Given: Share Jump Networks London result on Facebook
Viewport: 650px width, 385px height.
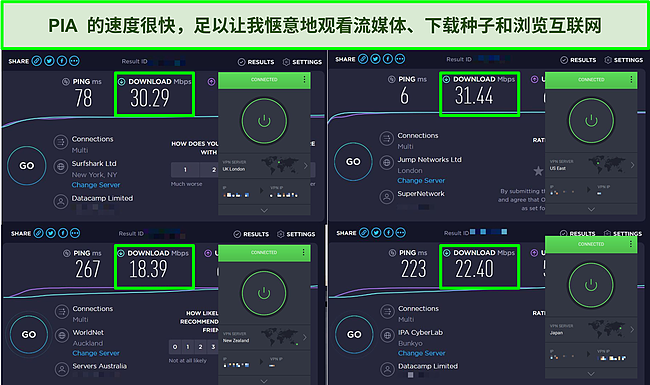Looking at the screenshot, I should point(388,59).
